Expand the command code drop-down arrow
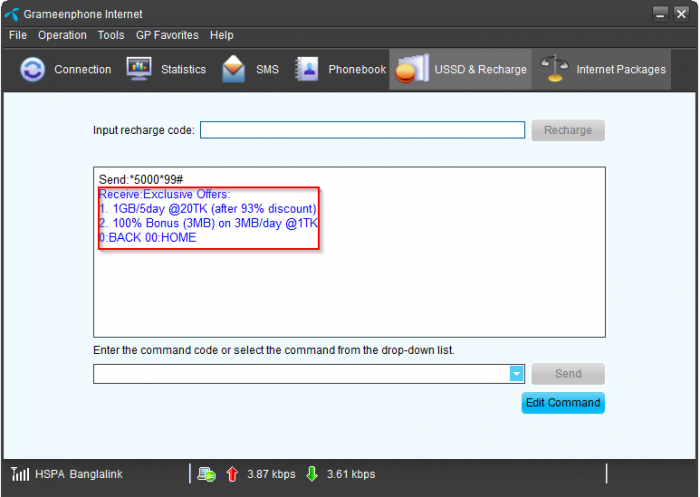 [x=517, y=374]
